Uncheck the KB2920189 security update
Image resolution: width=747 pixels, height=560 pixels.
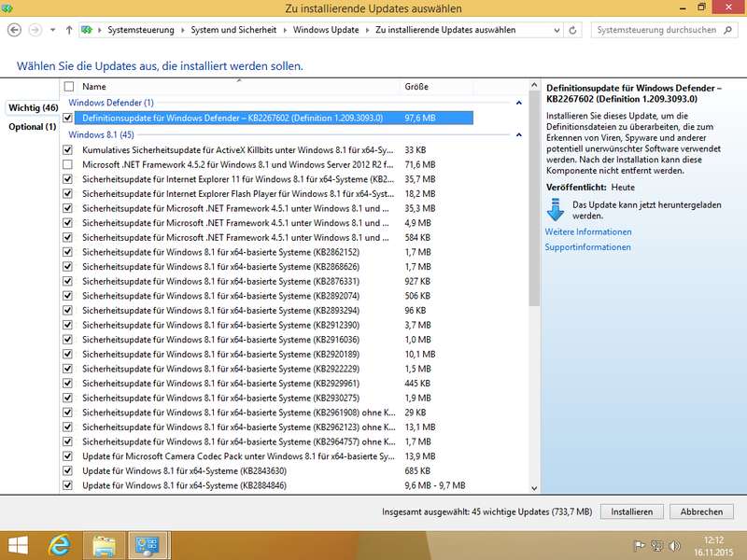[67, 355]
